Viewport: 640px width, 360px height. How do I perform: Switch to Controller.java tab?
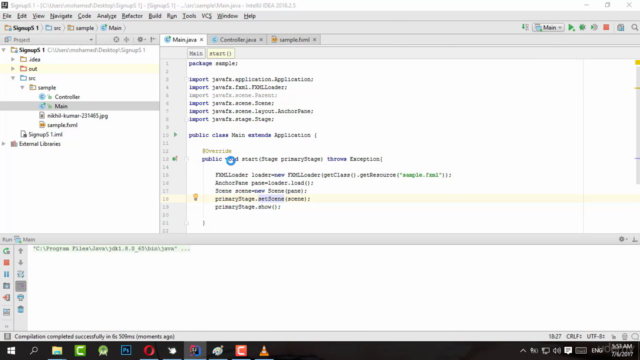coord(238,40)
